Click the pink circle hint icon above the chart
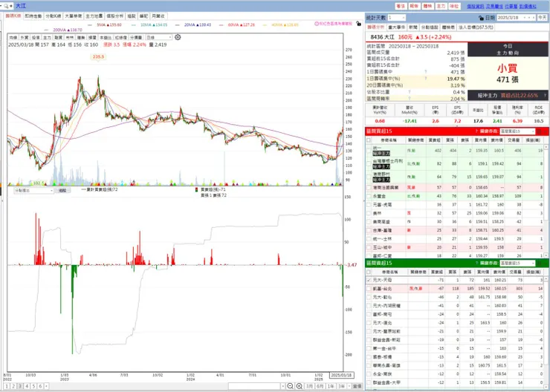This screenshot has width=550, height=392. point(317,24)
